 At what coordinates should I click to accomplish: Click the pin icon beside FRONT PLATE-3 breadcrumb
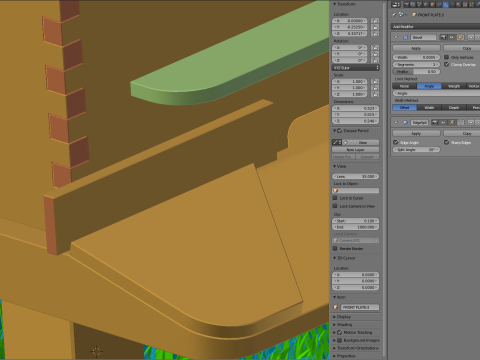[x=394, y=15]
